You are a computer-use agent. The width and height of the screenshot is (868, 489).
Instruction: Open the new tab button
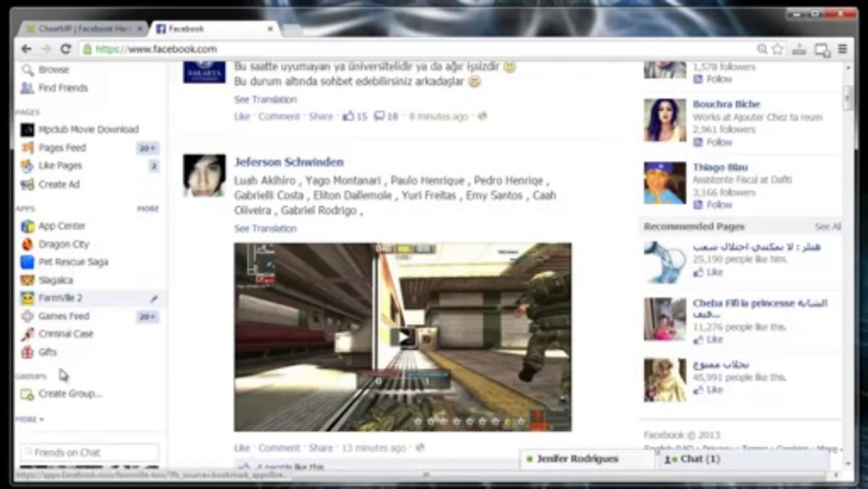(293, 29)
